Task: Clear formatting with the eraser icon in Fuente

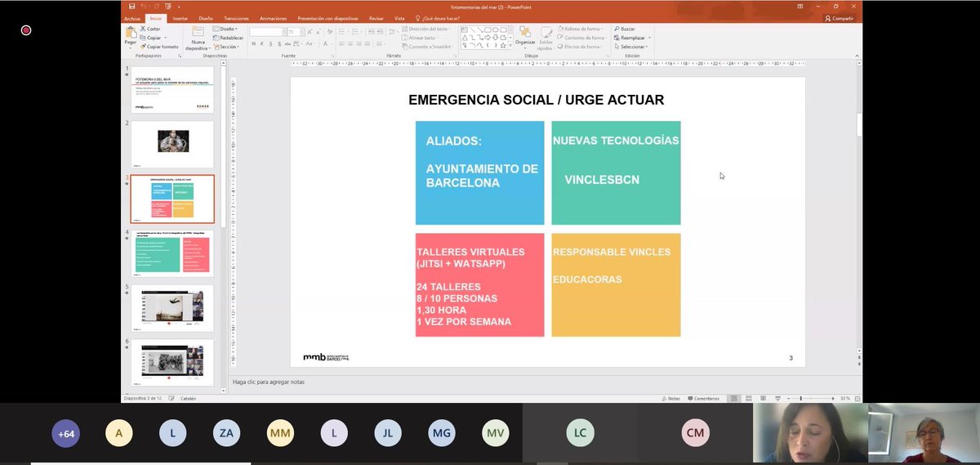Action: 329,32
